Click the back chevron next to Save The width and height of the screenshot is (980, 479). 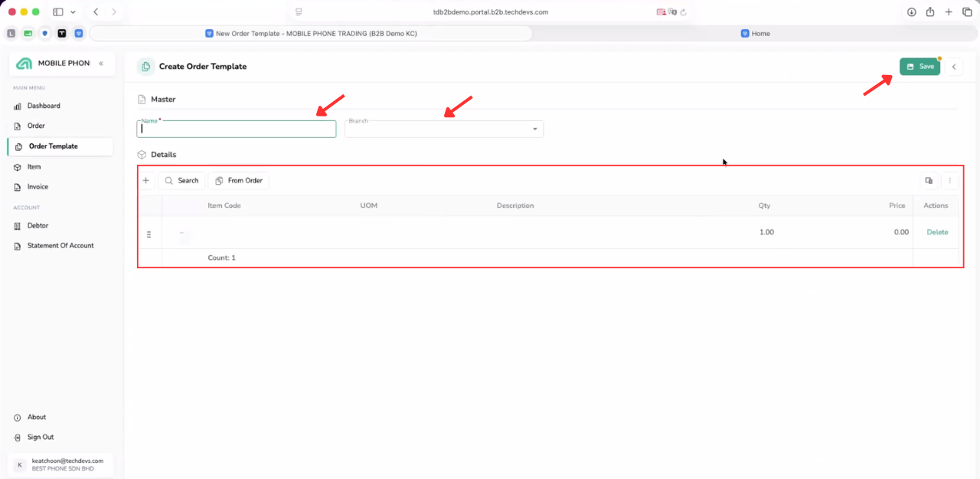[x=954, y=67]
